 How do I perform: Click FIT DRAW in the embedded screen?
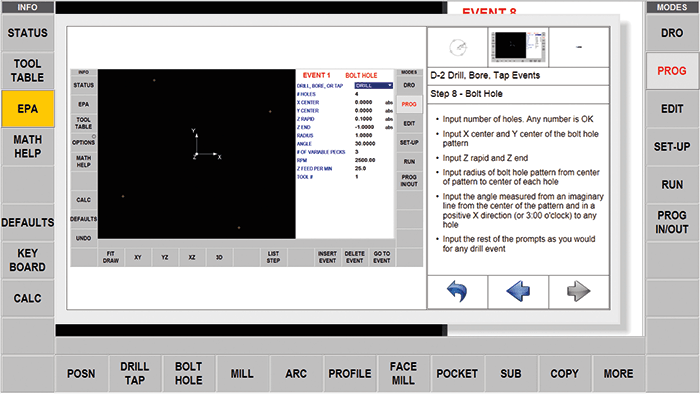pyautogui.click(x=111, y=257)
